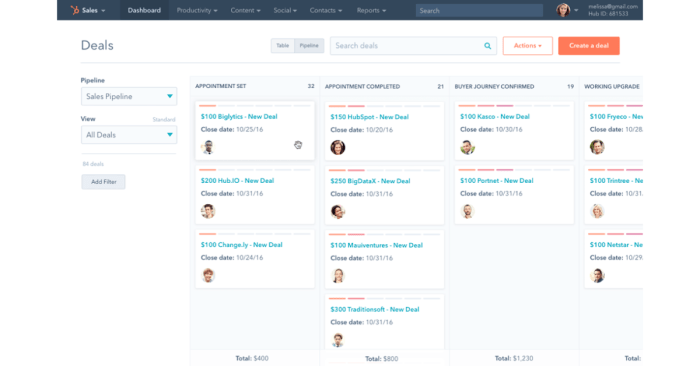Image resolution: width=700 pixels, height=366 pixels.
Task: Click the account avatar in top bar
Action: 563,10
